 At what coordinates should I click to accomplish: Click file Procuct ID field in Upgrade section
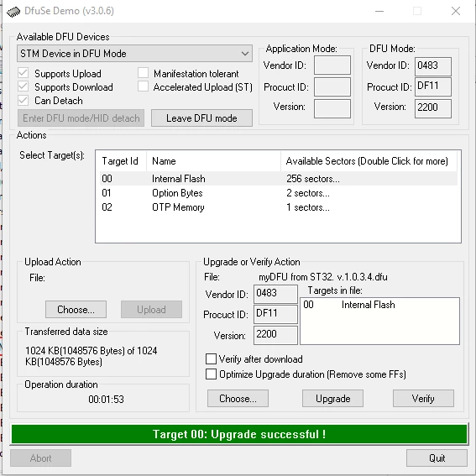tap(275, 314)
